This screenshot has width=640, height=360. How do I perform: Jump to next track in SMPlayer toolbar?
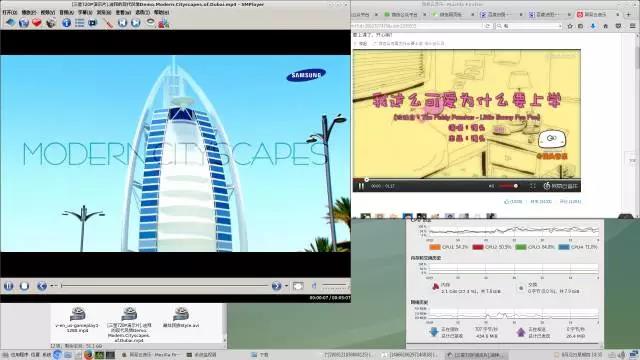point(136,23)
